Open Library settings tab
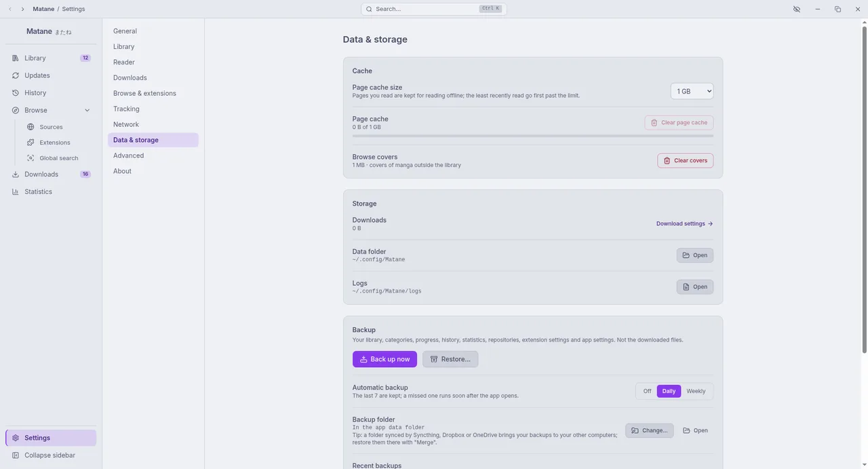Image resolution: width=868 pixels, height=469 pixels. click(x=153, y=47)
